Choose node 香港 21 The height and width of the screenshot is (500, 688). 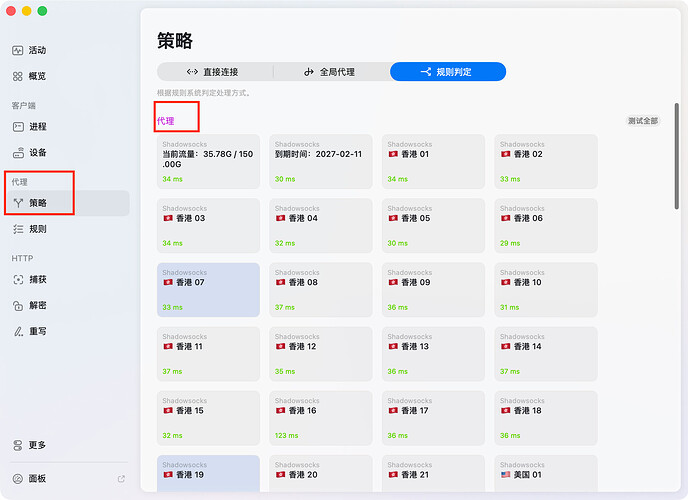[x=433, y=473]
